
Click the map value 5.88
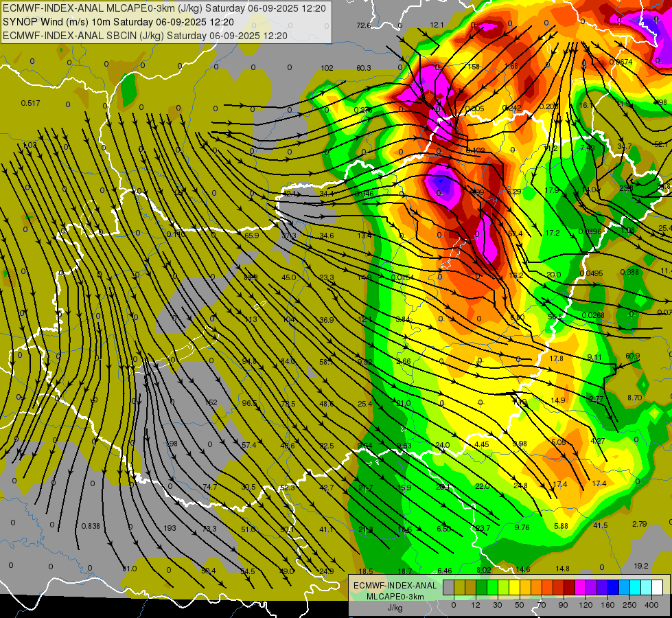pyautogui.click(x=561, y=526)
